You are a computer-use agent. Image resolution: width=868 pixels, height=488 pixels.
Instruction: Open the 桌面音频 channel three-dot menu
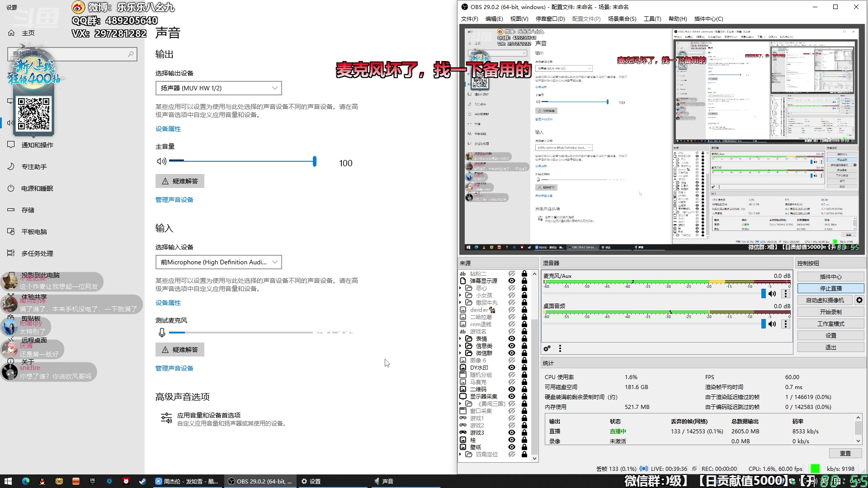click(786, 324)
